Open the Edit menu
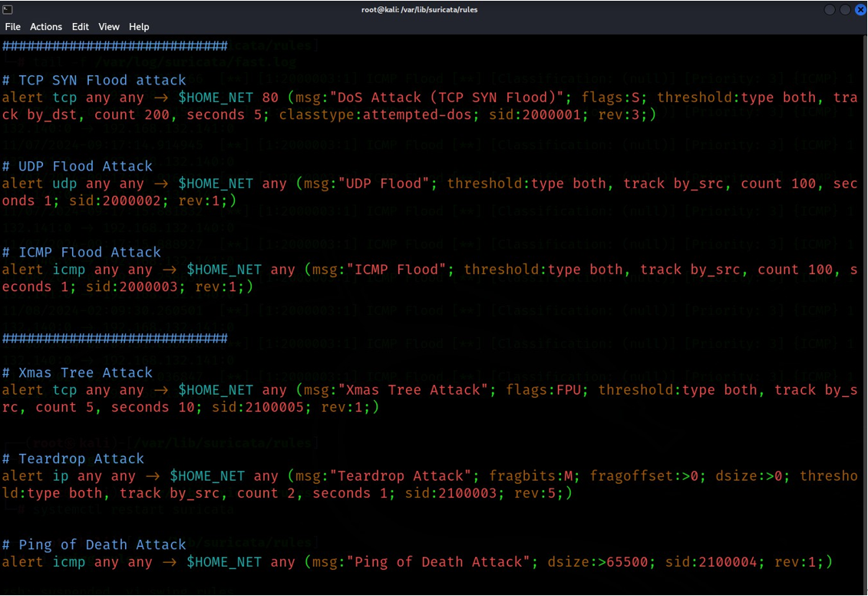 [81, 27]
